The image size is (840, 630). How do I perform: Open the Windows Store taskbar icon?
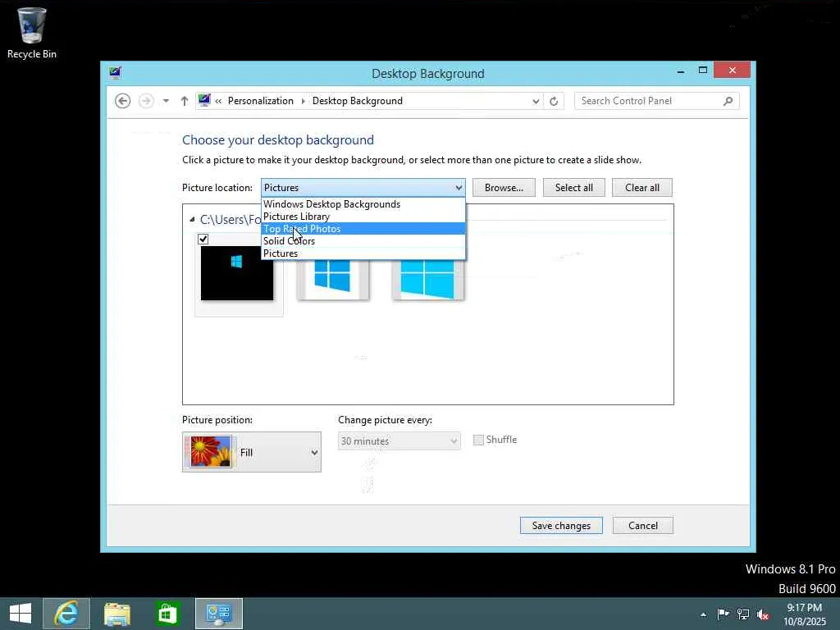pyautogui.click(x=167, y=614)
